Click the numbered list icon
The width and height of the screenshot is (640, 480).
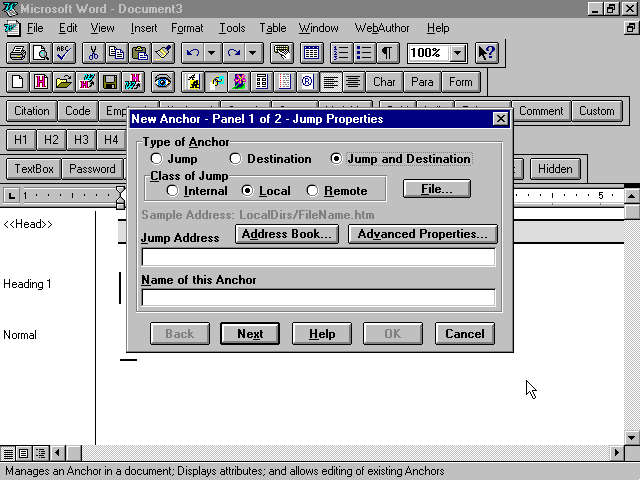pos(340,53)
